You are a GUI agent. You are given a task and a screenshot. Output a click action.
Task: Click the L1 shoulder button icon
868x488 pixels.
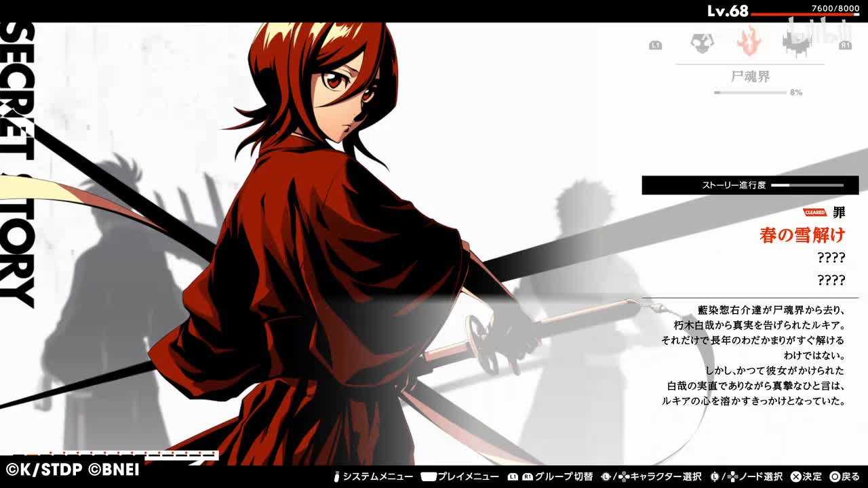655,45
